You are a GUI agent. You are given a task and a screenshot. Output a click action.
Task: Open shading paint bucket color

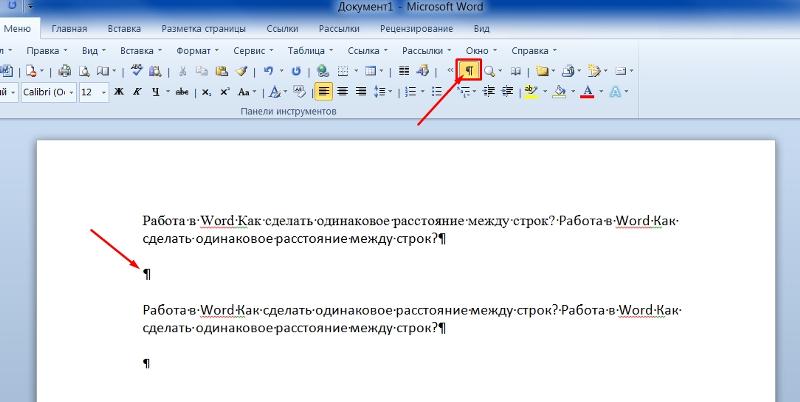click(x=560, y=92)
